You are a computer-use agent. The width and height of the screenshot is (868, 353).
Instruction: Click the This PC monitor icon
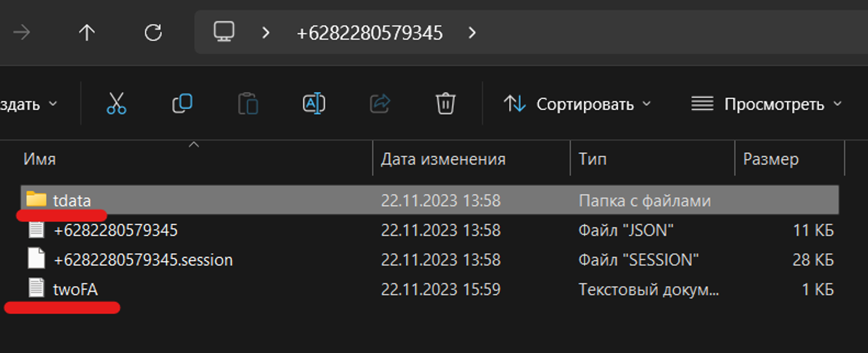coord(224,32)
